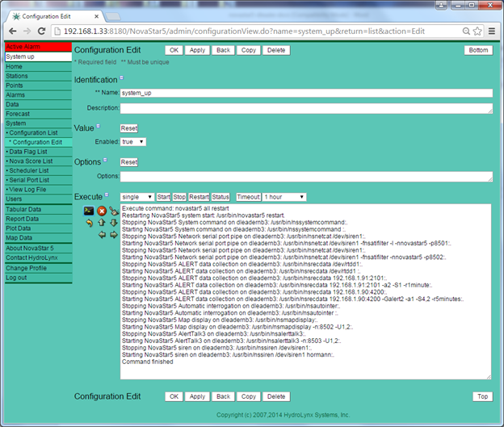Open the Chrome hamburger menu
This screenshot has width=504, height=427.
pos(491,31)
